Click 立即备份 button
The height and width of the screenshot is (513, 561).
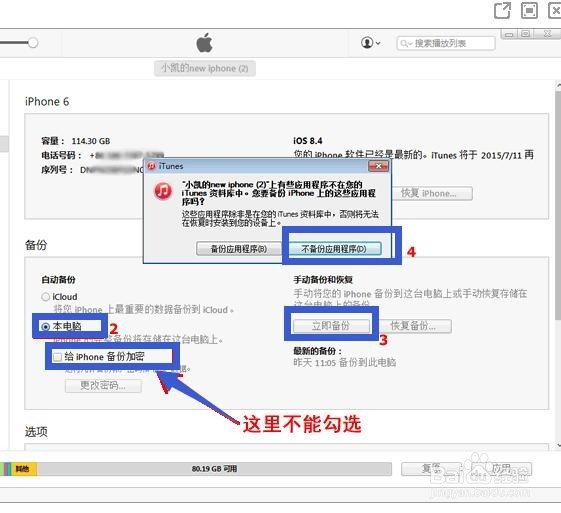331,326
